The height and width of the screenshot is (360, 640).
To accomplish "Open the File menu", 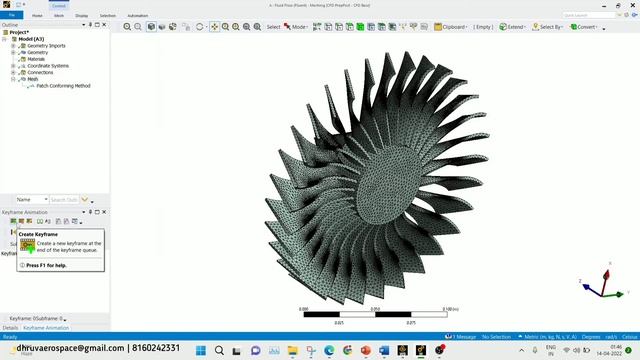I will click(x=12, y=15).
